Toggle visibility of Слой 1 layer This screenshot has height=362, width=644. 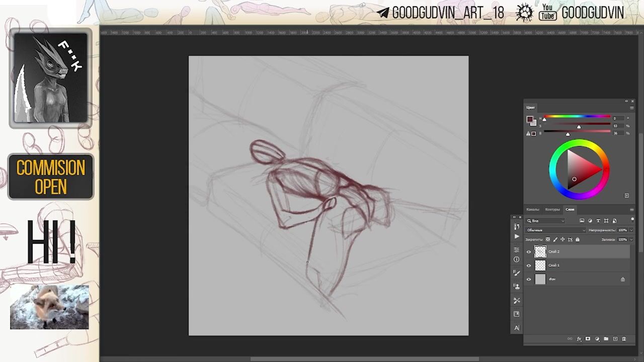point(529,265)
